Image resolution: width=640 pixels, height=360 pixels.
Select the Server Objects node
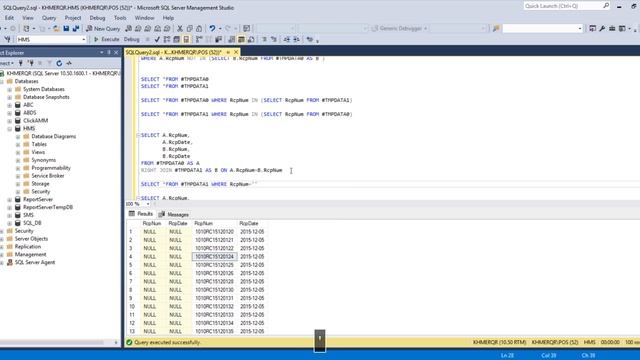(x=31, y=239)
